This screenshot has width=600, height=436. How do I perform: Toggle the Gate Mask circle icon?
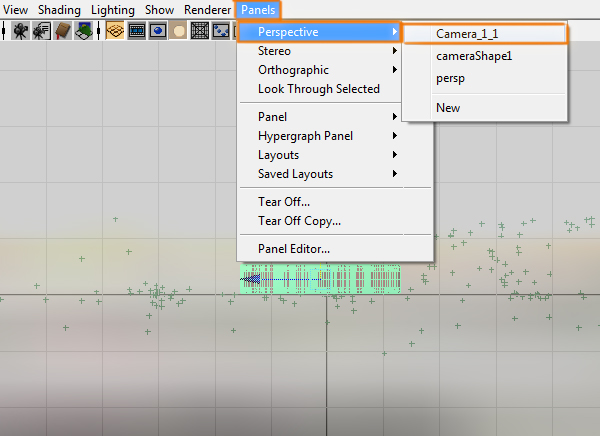click(x=178, y=31)
